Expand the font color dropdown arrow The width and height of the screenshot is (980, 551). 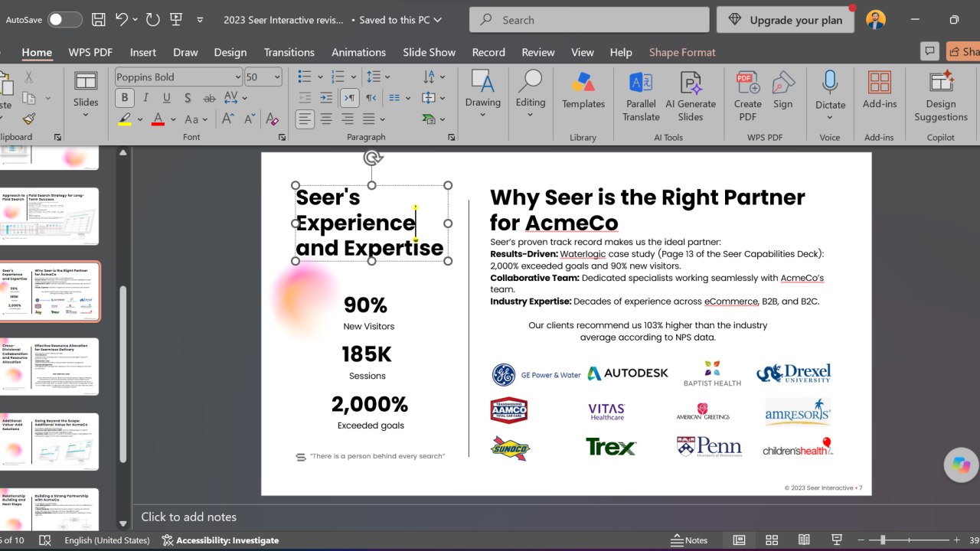point(173,119)
